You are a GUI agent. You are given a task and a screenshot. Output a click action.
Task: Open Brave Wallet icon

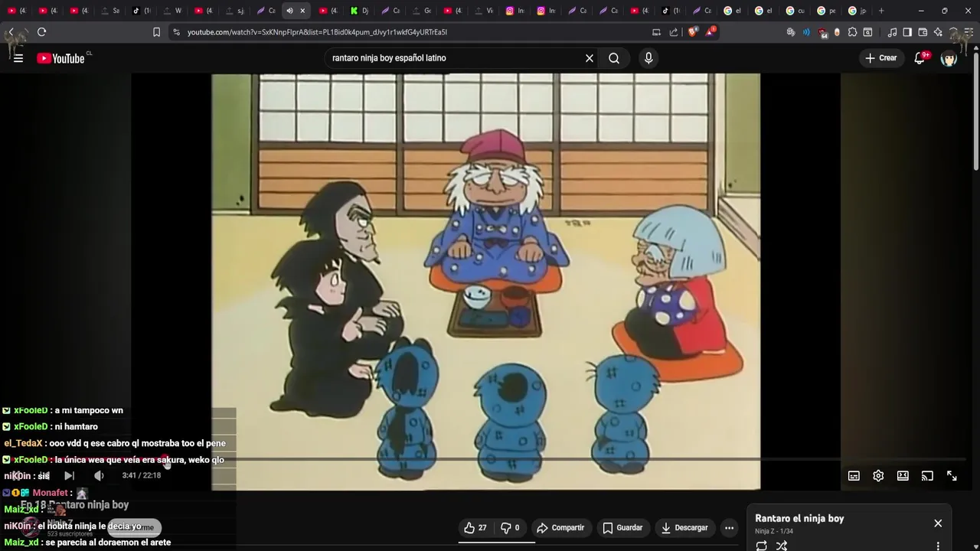[923, 32]
